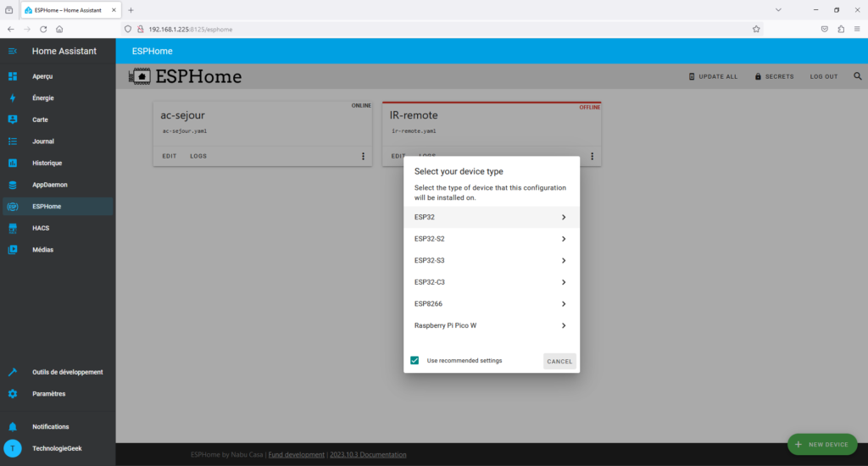This screenshot has width=868, height=466.
Task: Choose Raspberry Pi Pico W device type
Action: [492, 325]
